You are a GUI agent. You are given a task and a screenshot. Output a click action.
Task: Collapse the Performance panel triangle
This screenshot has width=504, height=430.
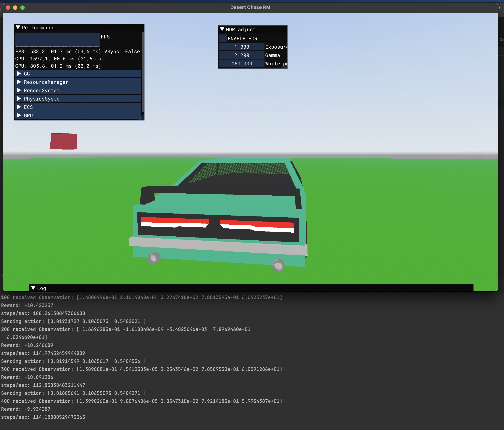pos(18,28)
